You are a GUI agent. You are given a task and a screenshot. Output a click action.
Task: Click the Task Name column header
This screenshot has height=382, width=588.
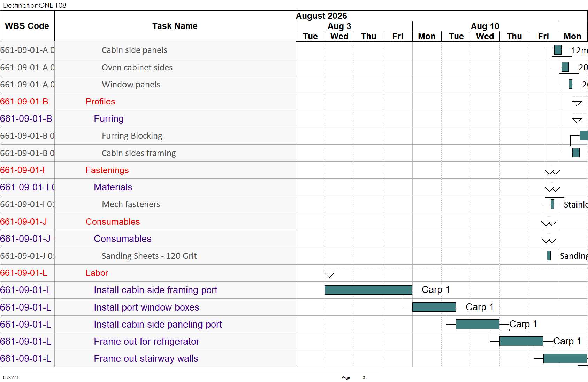(x=175, y=26)
